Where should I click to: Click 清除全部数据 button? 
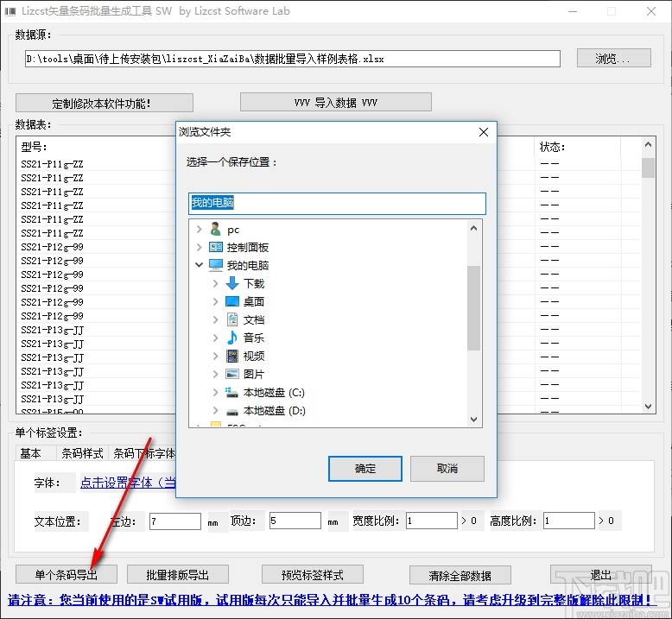tap(460, 575)
